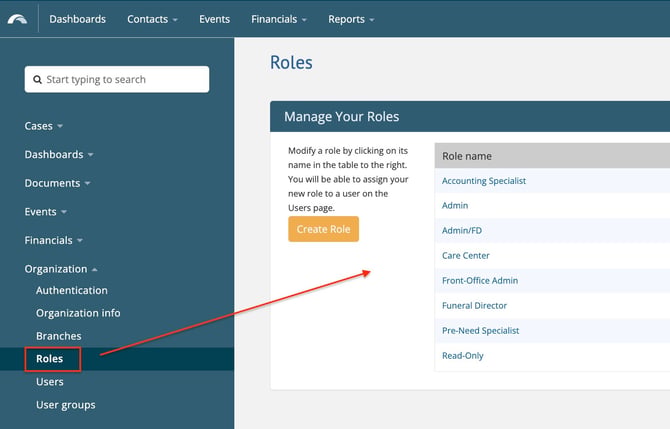This screenshot has height=429, width=670.
Task: Open the Funeral Director role
Action: pos(474,306)
